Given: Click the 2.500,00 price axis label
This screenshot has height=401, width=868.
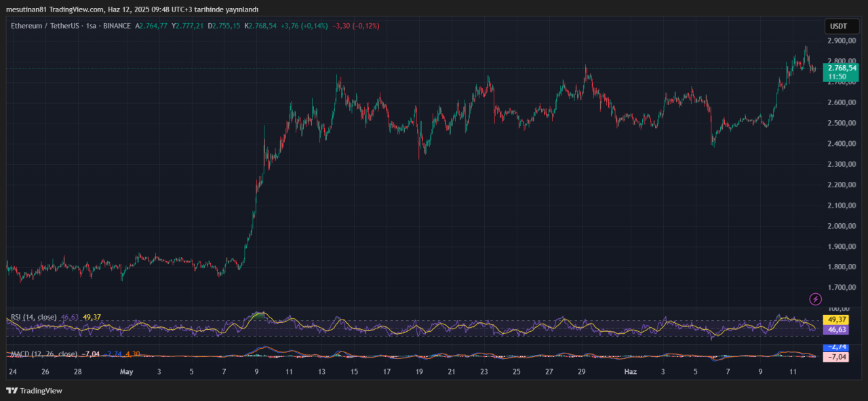Looking at the screenshot, I should pyautogui.click(x=842, y=123).
